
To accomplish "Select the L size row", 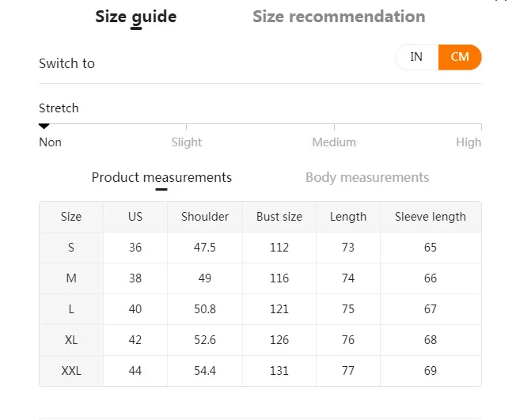I will tap(71, 309).
